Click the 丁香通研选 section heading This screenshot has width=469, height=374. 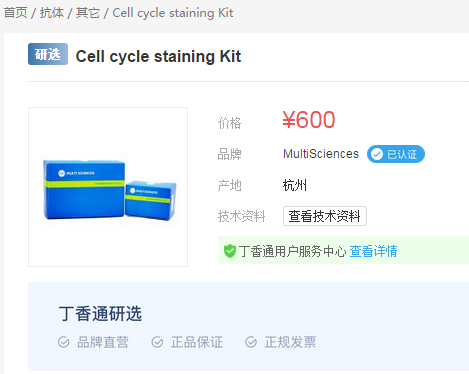[x=100, y=314]
